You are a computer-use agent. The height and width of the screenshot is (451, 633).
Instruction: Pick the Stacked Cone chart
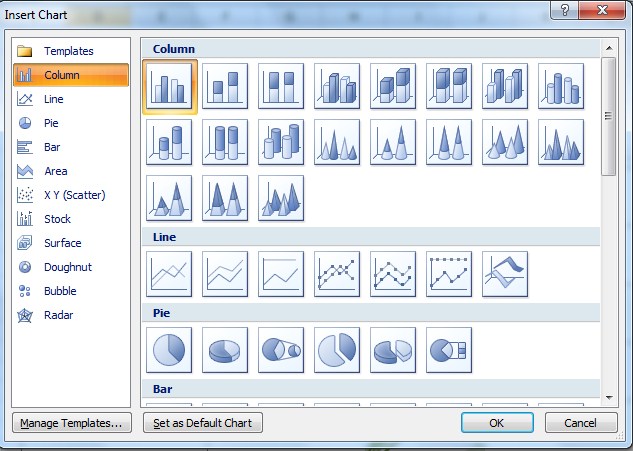point(393,142)
